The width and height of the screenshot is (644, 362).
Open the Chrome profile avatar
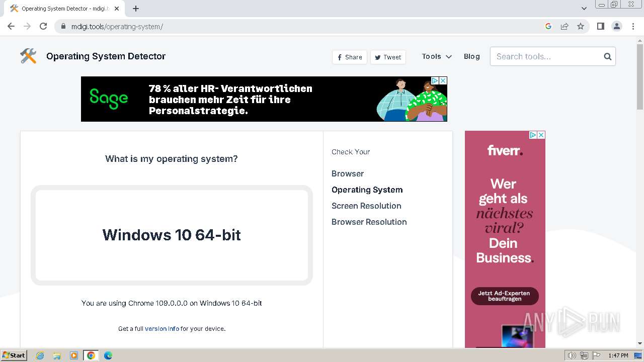click(617, 26)
